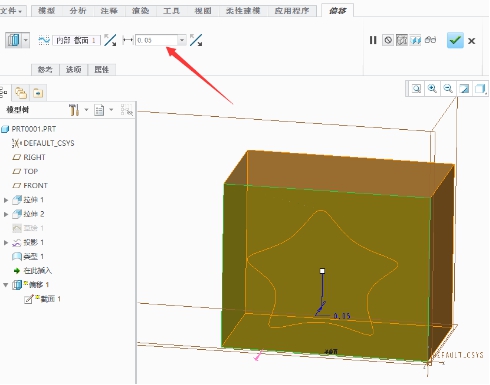
Task: Toggle the no-preview circle icon
Action: coord(388,40)
